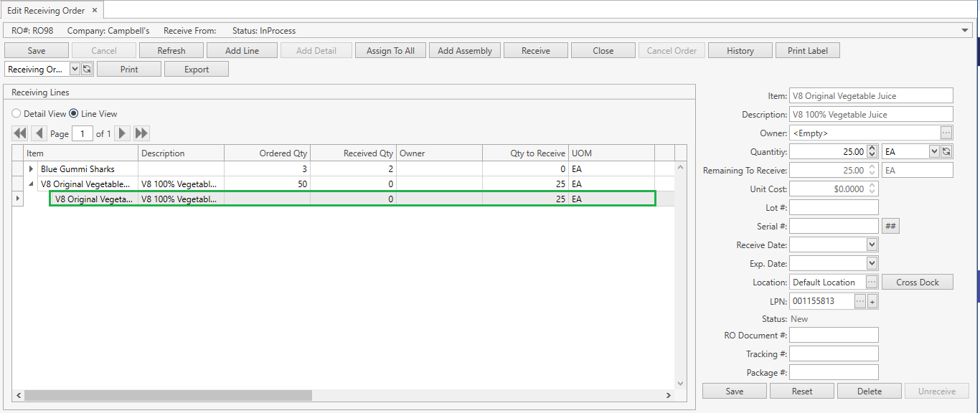Refresh the UOM list next to Quantity
The width and height of the screenshot is (980, 413).
(946, 152)
